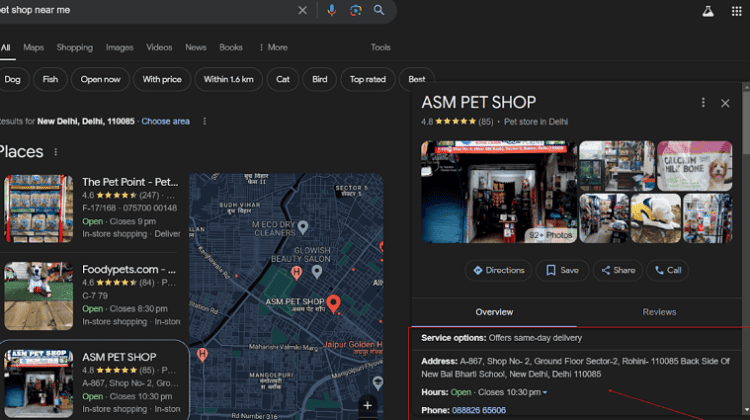Image resolution: width=750 pixels, height=420 pixels.
Task: Select the All results tab
Action: pos(6,47)
